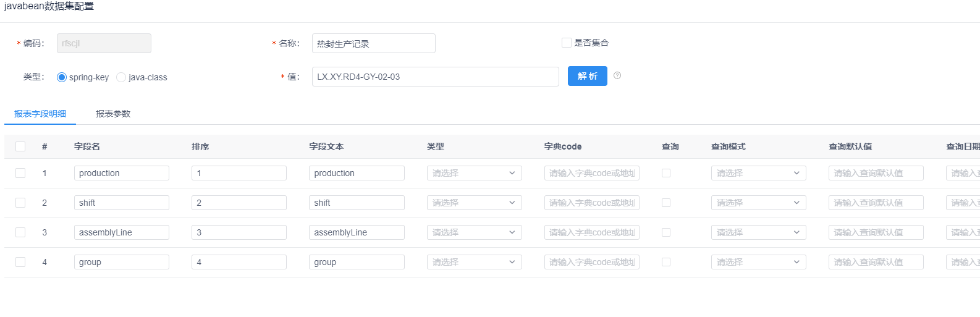The height and width of the screenshot is (317, 980).
Task: Tick the 是否集合 checkbox
Action: point(566,43)
